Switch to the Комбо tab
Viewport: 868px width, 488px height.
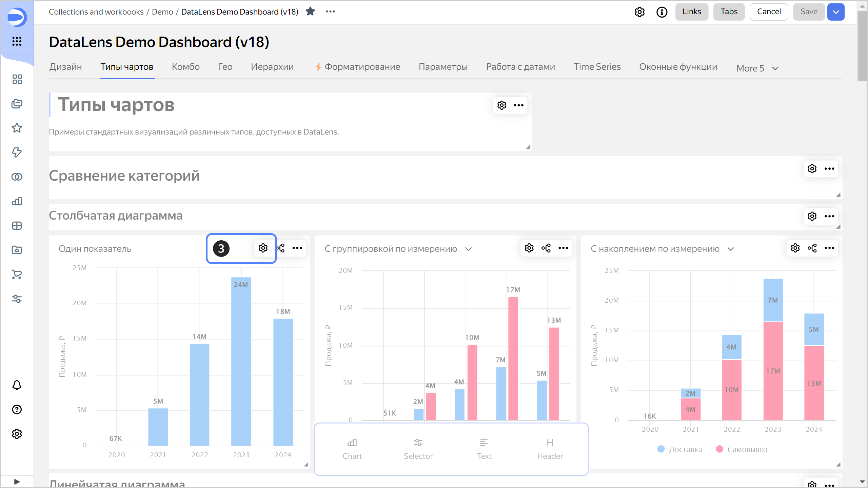tap(185, 67)
